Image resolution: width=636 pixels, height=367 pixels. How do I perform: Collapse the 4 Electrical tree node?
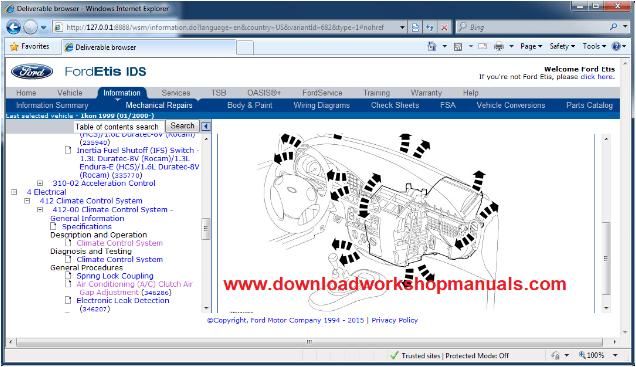tap(14, 192)
